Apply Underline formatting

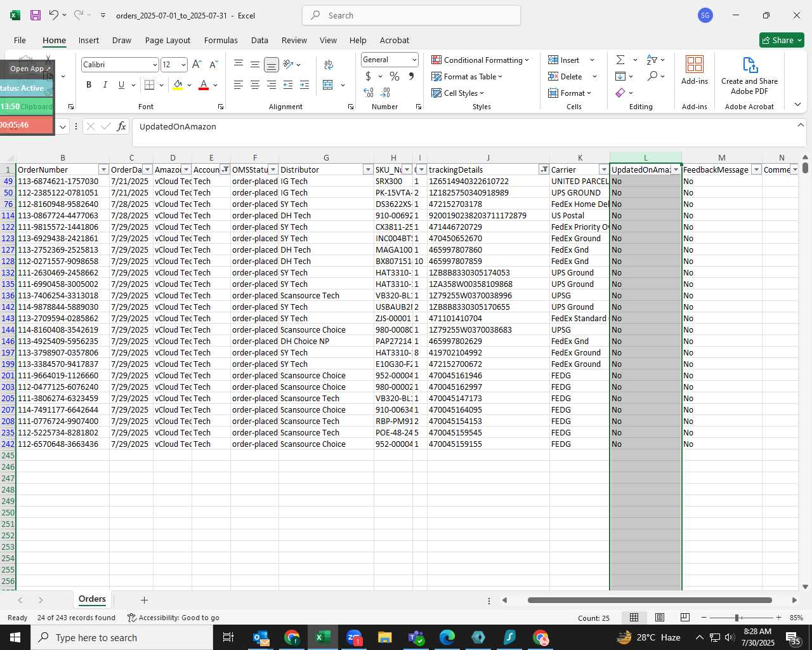coord(121,84)
